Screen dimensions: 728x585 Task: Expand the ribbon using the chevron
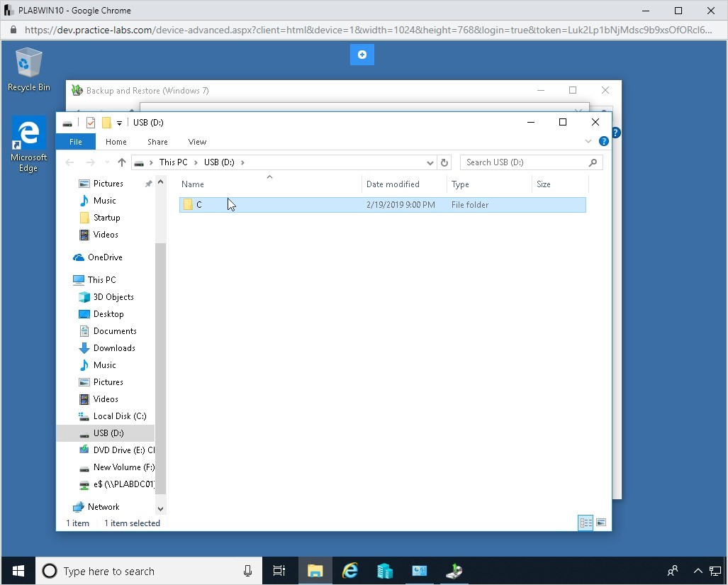tap(588, 141)
